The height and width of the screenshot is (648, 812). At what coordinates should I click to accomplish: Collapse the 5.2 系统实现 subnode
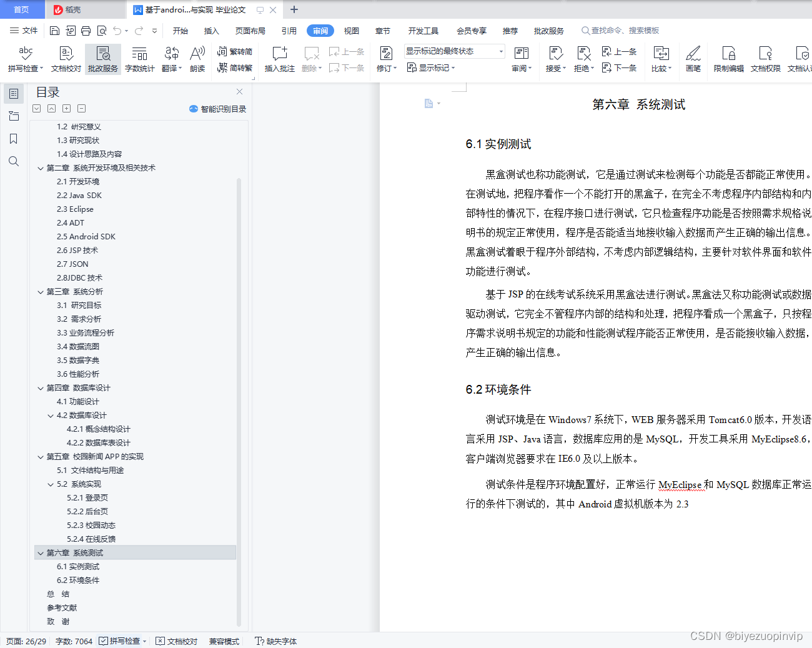[x=51, y=484]
